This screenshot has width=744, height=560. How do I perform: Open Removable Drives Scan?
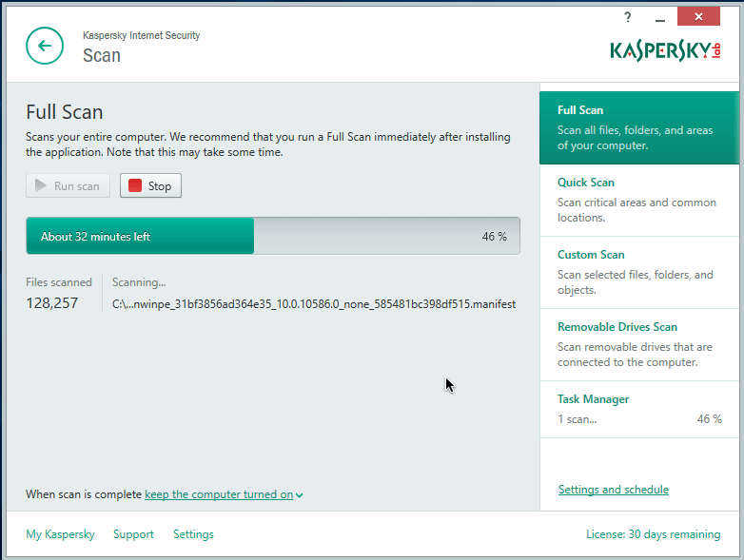pos(639,344)
